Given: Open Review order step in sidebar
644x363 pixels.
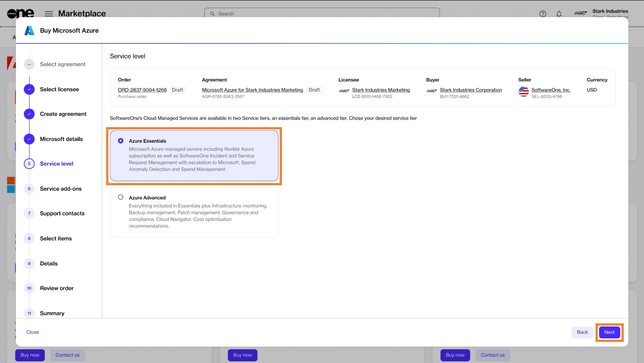Looking at the screenshot, I should 56,288.
